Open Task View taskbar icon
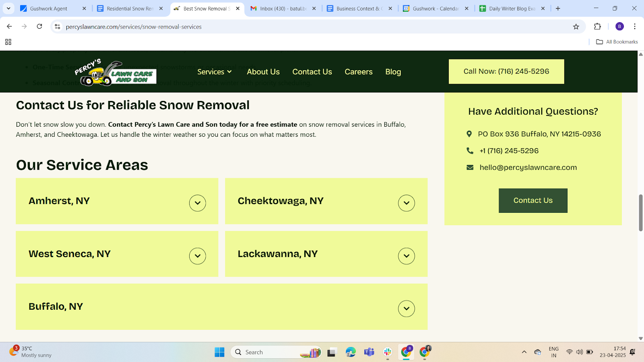Viewport: 644px width, 362px height. (332, 352)
